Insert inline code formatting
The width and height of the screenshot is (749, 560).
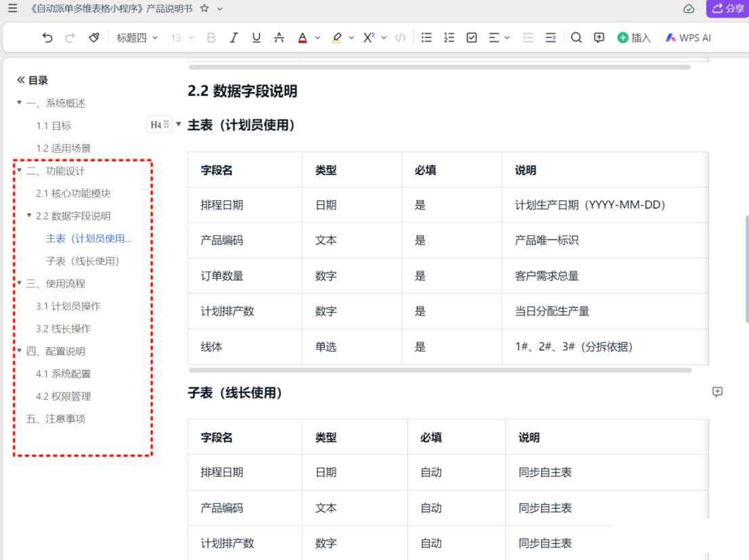(401, 38)
